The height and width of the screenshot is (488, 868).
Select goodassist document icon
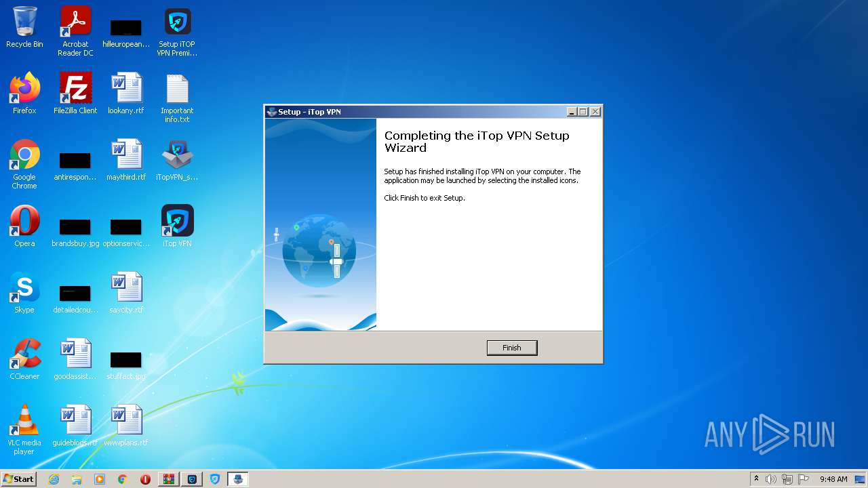[75, 359]
